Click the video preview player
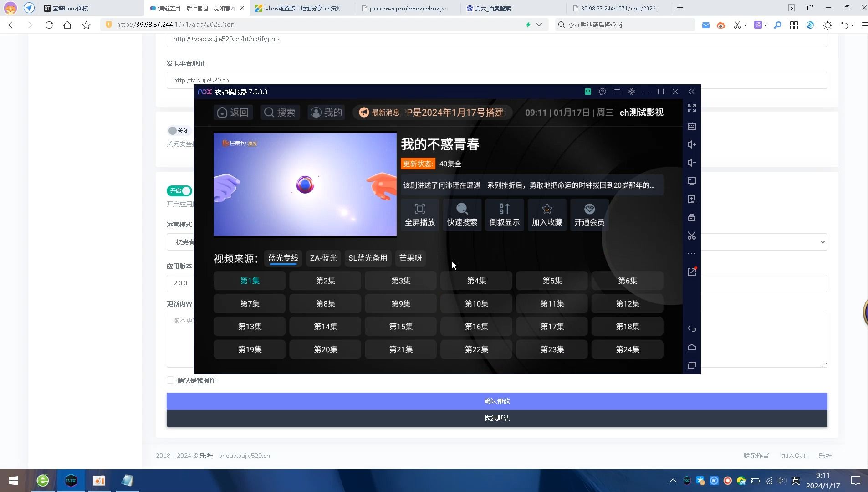This screenshot has width=868, height=492. pos(305,184)
